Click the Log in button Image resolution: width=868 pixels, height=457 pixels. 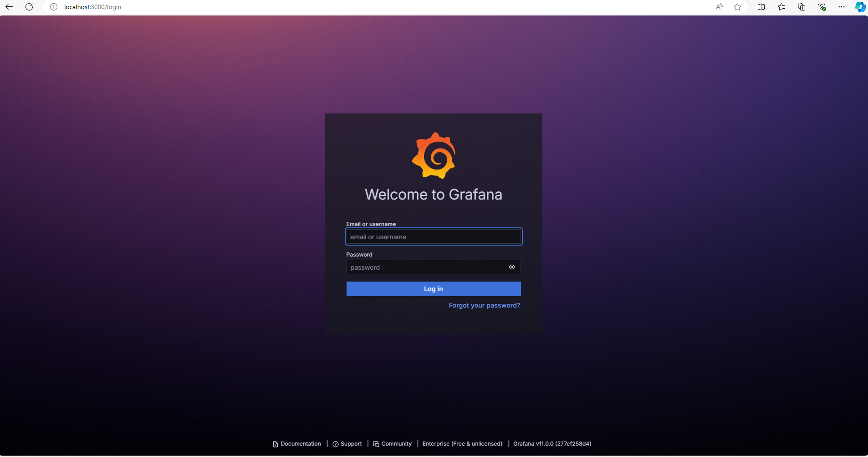[434, 289]
